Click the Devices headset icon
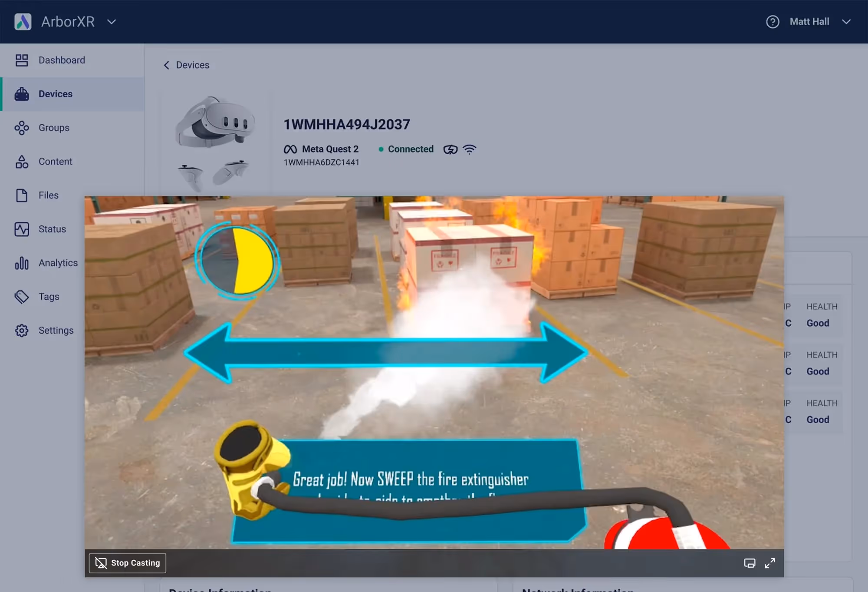The image size is (868, 592). point(22,94)
